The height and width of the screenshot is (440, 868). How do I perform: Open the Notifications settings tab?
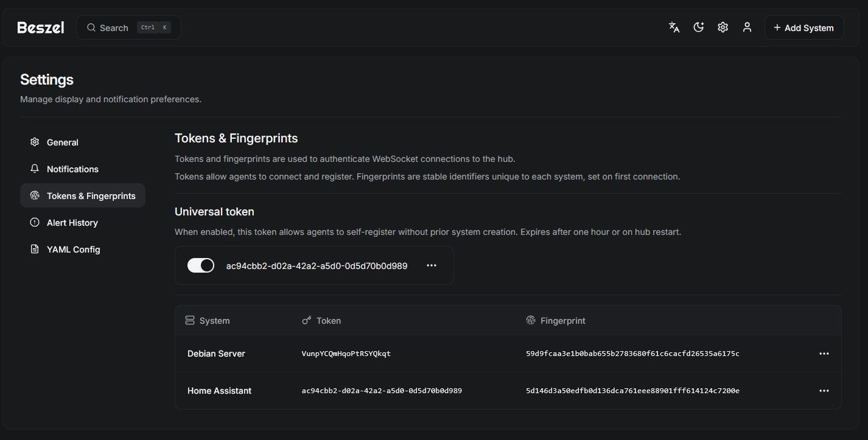[72, 169]
